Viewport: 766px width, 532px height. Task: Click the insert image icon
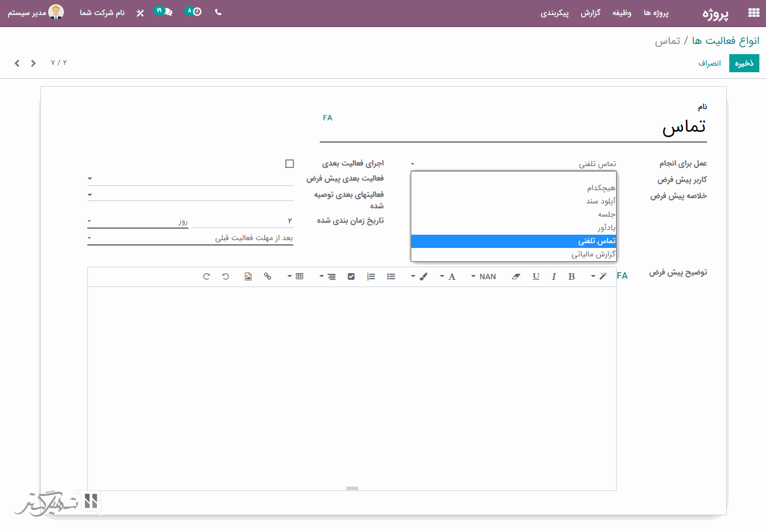pyautogui.click(x=248, y=276)
